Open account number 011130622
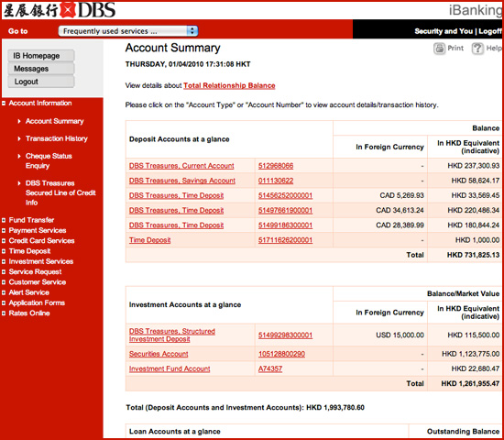504x440 pixels. (276, 181)
